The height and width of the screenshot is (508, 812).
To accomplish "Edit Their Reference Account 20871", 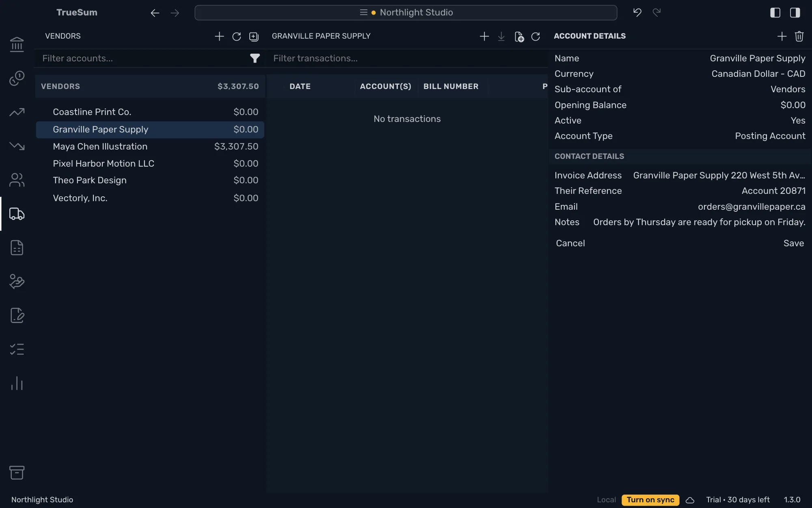I will click(x=773, y=191).
